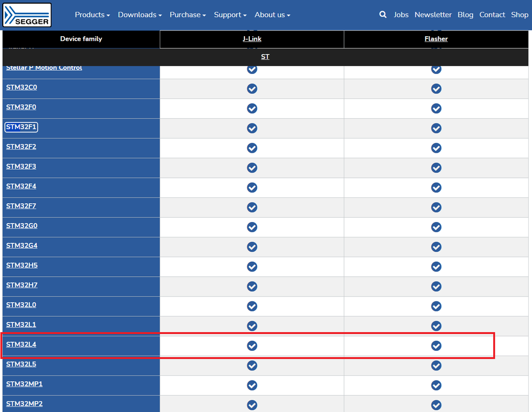Screen dimensions: 532x412
Task: Click Flasher checkmark for STM32MP1
Action: pyautogui.click(x=436, y=385)
